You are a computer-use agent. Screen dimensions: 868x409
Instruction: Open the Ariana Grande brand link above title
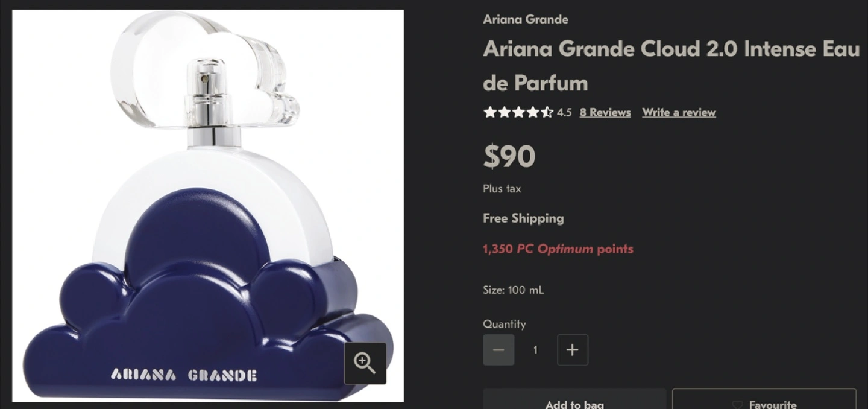[526, 19]
